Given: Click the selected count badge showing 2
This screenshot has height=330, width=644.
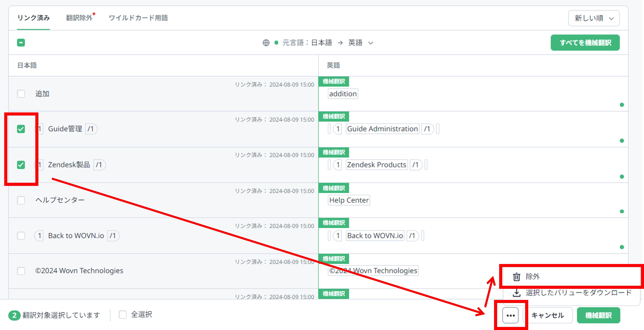Looking at the screenshot, I should 14,315.
